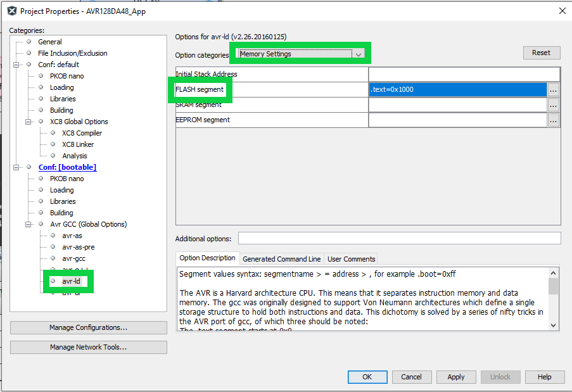Switch to the User Comments tab

351,259
